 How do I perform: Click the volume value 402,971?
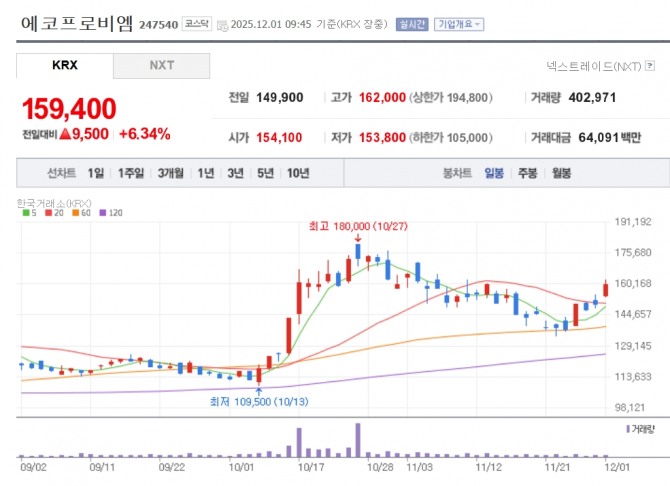tap(592, 97)
